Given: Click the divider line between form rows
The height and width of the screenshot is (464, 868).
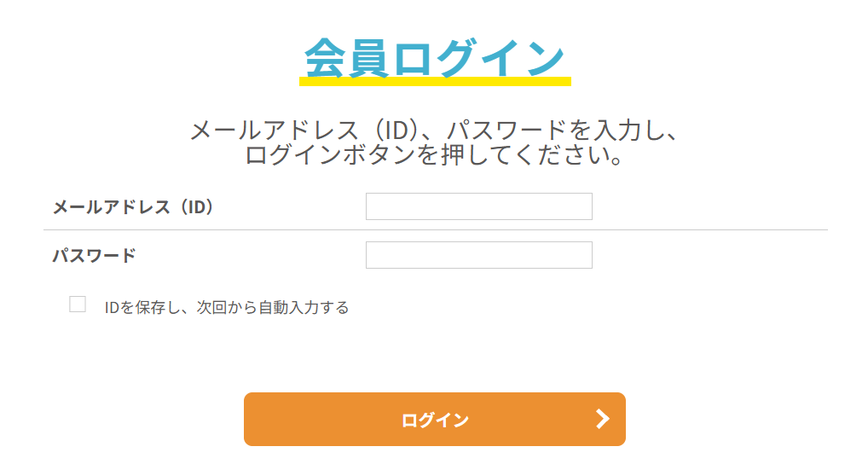Looking at the screenshot, I should [435, 230].
